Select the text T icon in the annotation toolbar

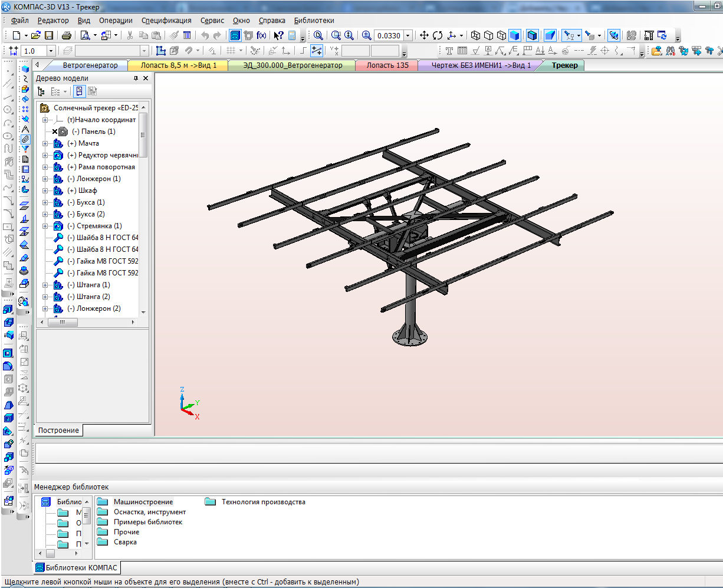[x=449, y=51]
